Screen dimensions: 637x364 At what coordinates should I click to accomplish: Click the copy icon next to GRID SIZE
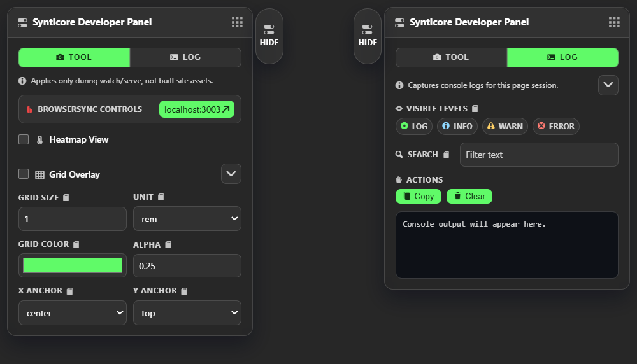66,198
